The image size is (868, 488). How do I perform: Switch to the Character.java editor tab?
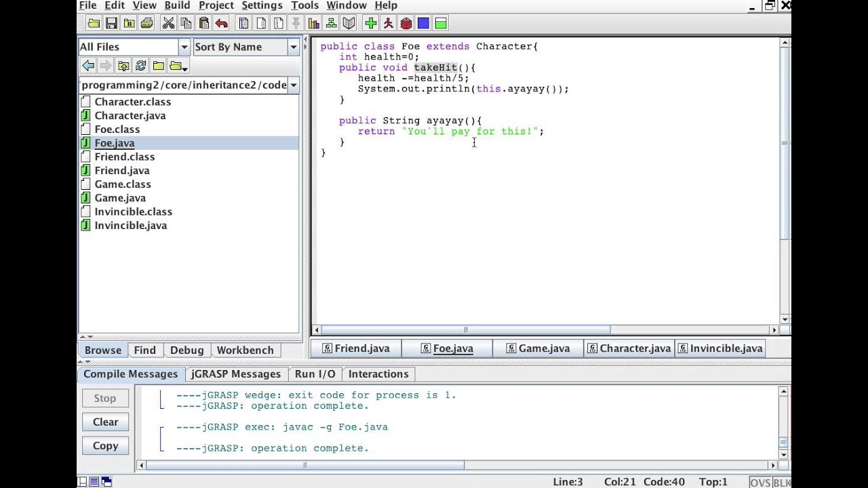(x=629, y=348)
